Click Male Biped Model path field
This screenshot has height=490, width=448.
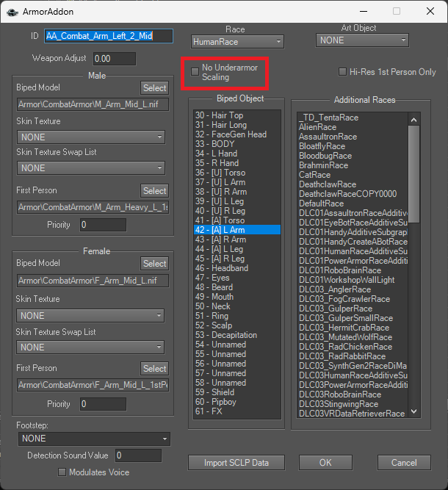[93, 104]
